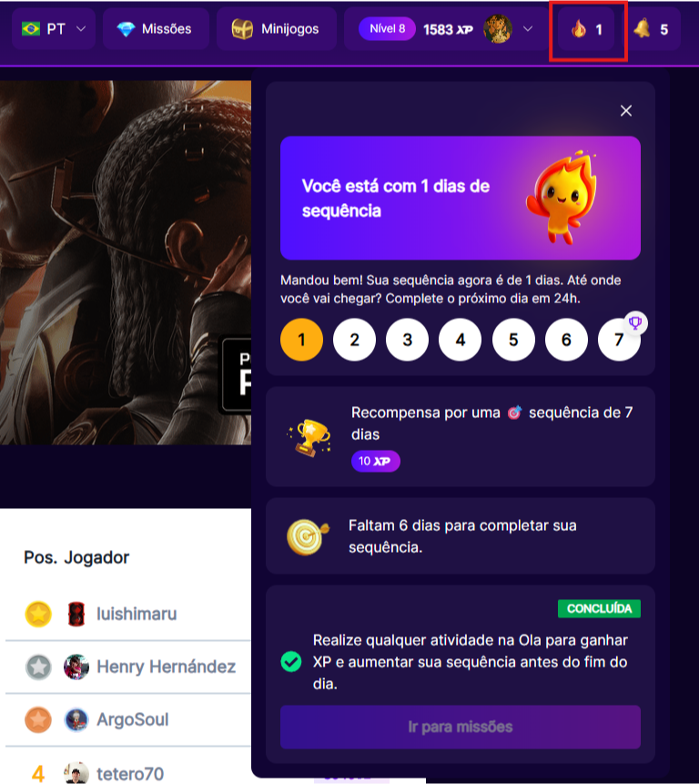Click the green completed checkmark
Viewport: 699px width, 784px height.
[x=290, y=661]
